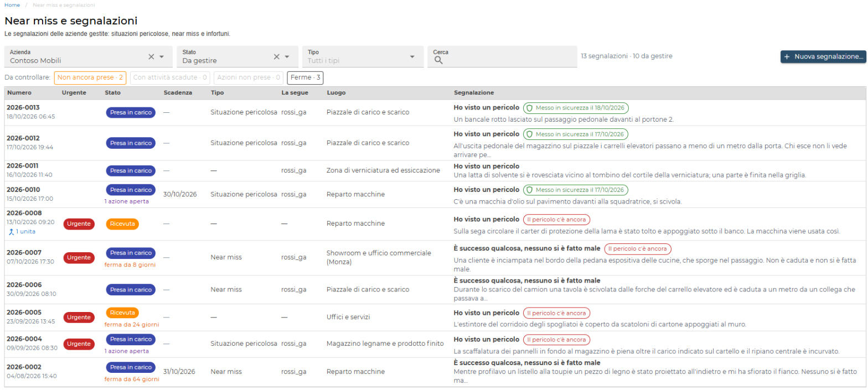Image resolution: width=868 pixels, height=390 pixels.
Task: Clear the Azienda filter with its X icon
Action: pos(151,56)
